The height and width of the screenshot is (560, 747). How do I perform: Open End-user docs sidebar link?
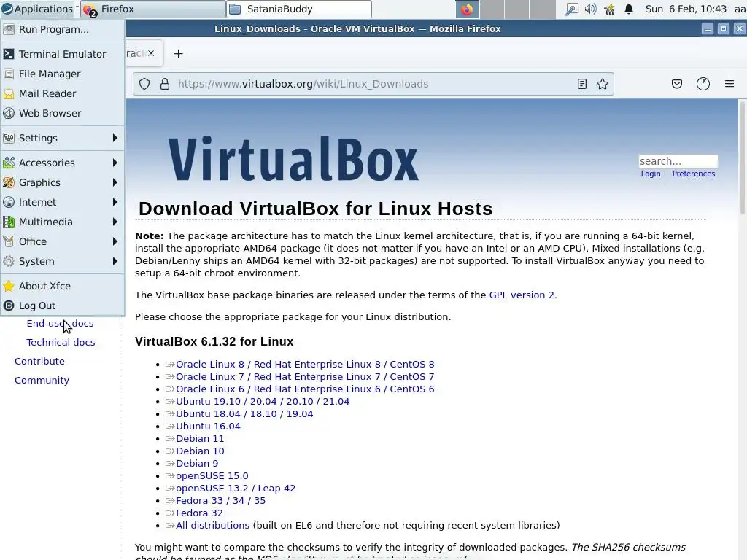[60, 323]
